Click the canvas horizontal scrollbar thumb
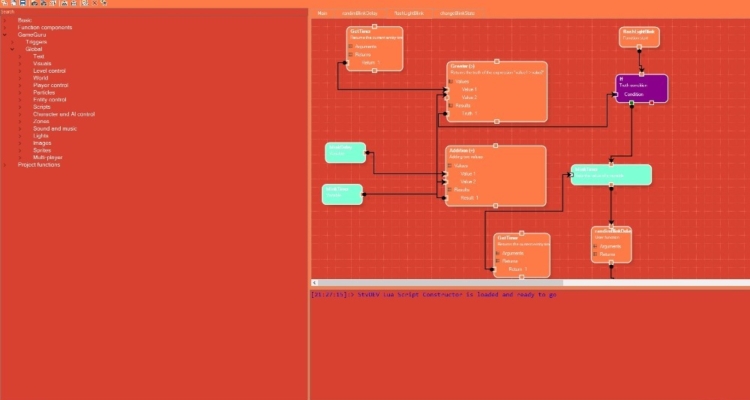750x400 pixels. tap(441, 283)
